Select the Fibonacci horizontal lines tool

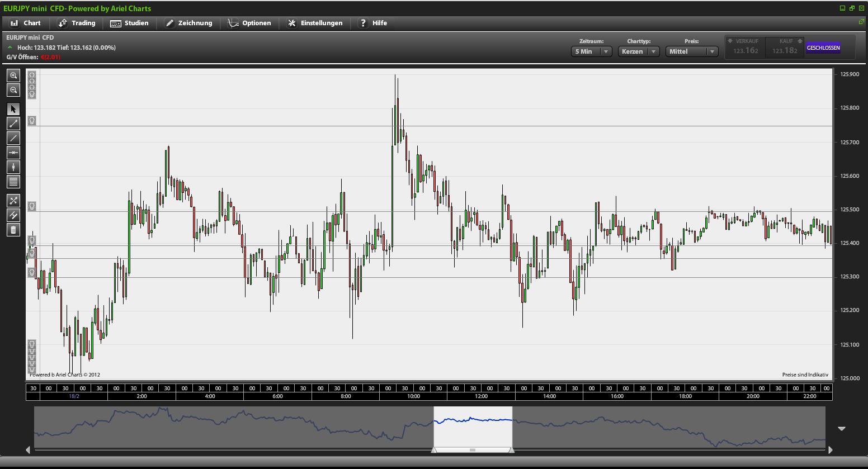tap(13, 182)
